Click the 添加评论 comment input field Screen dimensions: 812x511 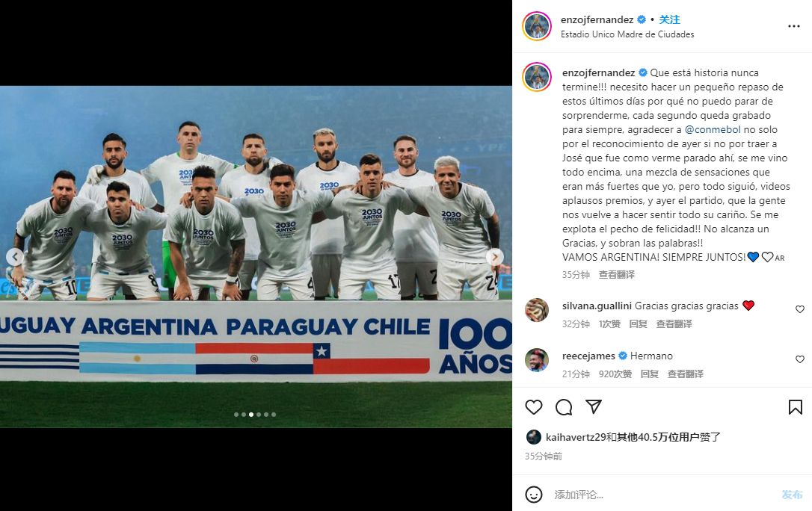pyautogui.click(x=663, y=495)
